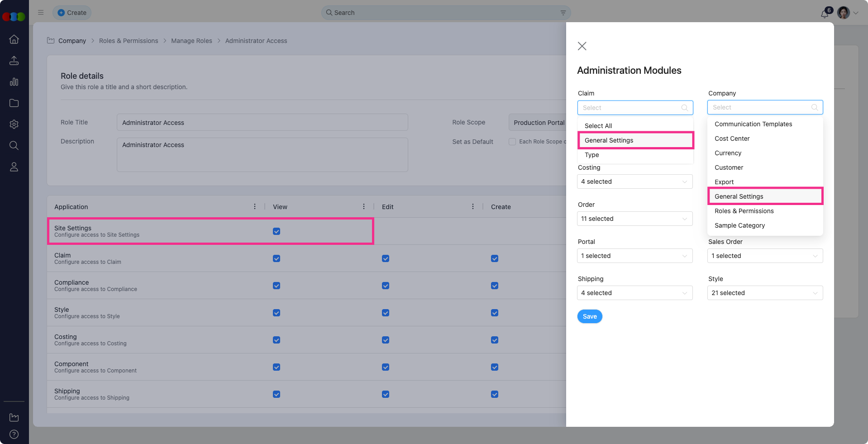Open the bar chart analytics icon
868x444 pixels.
(x=14, y=82)
